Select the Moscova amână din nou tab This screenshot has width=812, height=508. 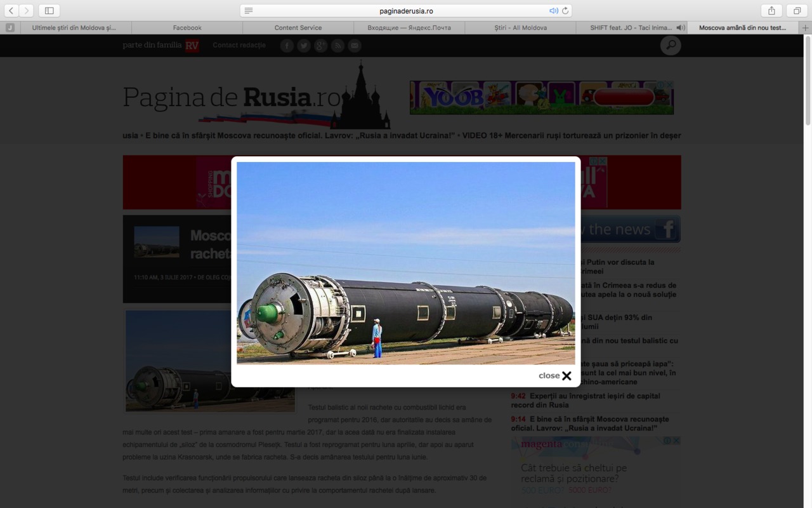tap(743, 28)
